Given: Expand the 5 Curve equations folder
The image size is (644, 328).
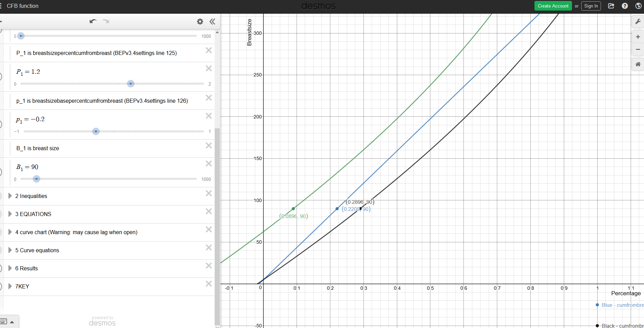Looking at the screenshot, I should pyautogui.click(x=10, y=250).
